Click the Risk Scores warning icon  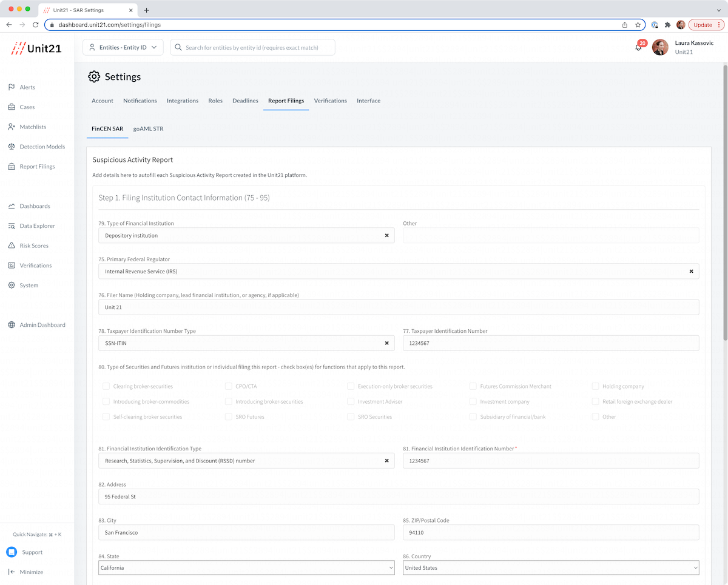click(12, 246)
